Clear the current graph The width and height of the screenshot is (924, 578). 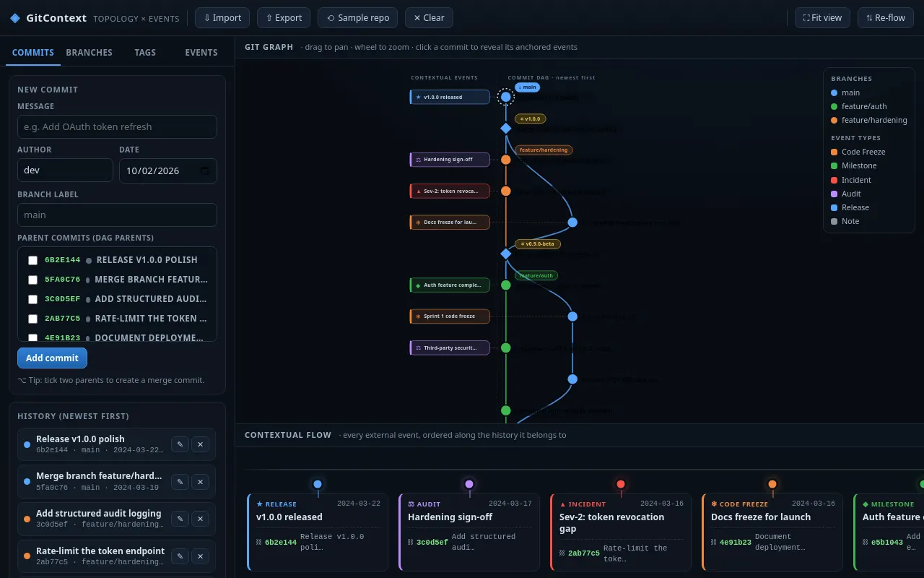[x=429, y=18]
